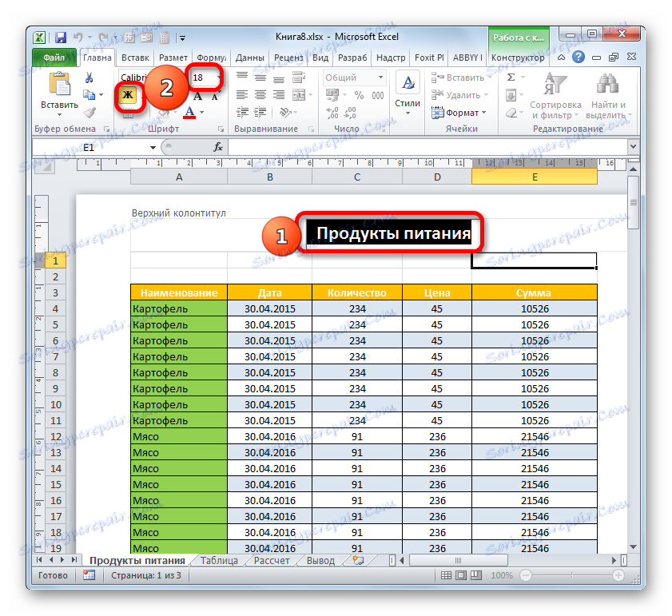Minimize the ribbon with caret icon
The height and width of the screenshot is (616, 672).
(561, 57)
